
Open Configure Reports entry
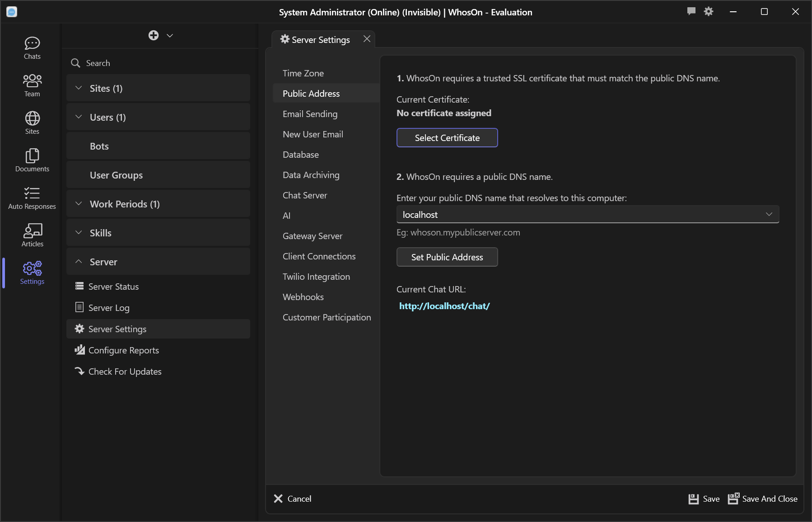158,350
